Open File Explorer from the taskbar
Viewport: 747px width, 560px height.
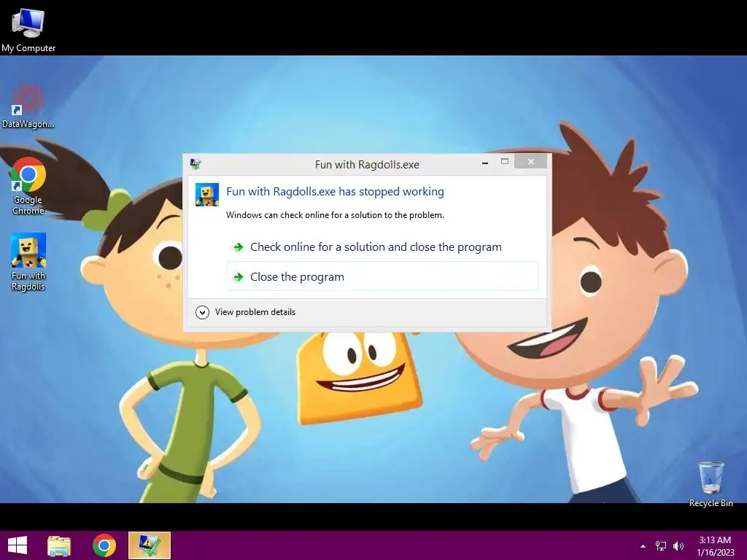point(59,545)
